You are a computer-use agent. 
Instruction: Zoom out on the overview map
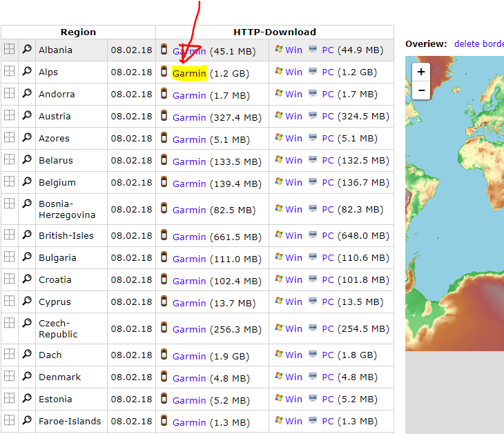point(421,90)
